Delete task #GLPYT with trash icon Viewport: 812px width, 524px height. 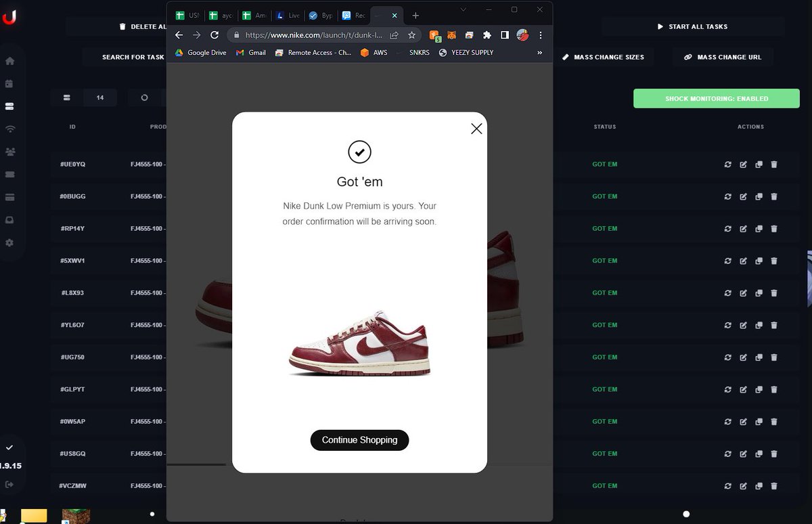[x=774, y=389]
